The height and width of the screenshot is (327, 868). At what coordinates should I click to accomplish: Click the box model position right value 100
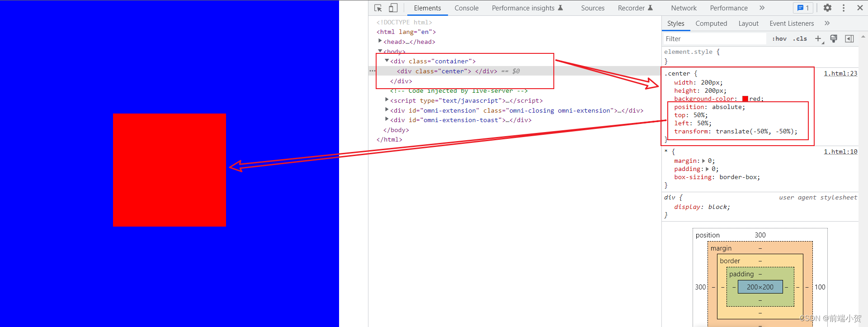click(820, 287)
